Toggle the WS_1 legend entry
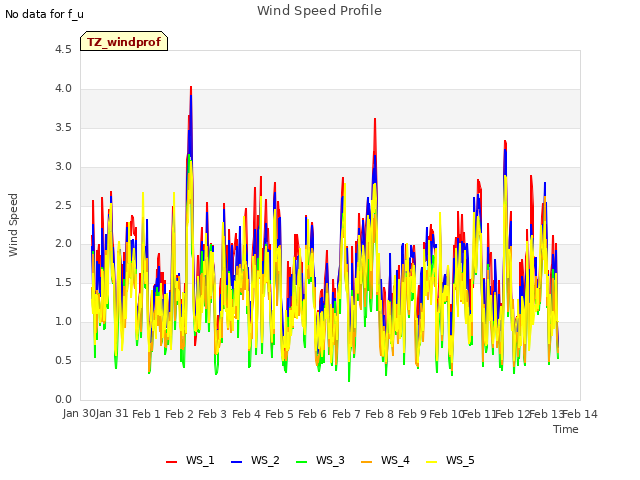The width and height of the screenshot is (640, 480). pyautogui.click(x=190, y=460)
